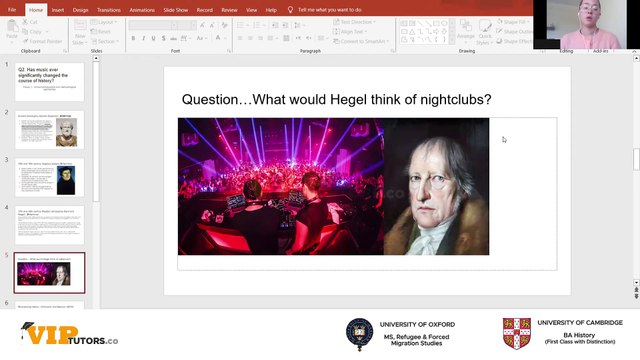Clear all formatting icon

pyautogui.click(x=224, y=25)
